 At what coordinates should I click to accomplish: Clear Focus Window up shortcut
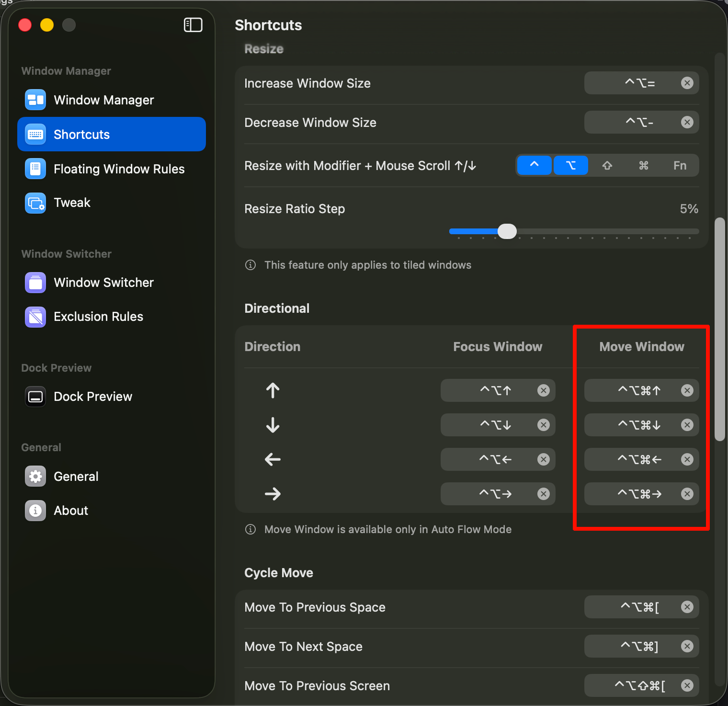coord(544,390)
